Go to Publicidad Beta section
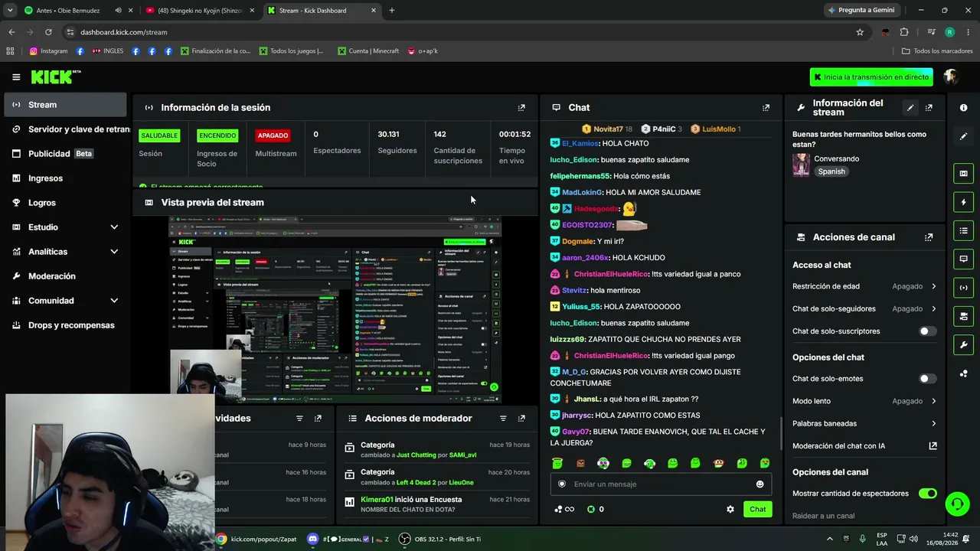 [65, 154]
